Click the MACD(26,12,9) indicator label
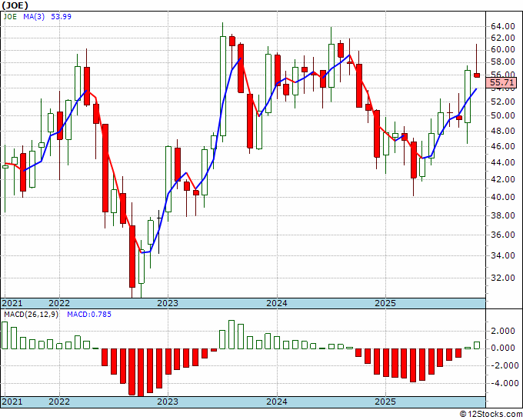The image size is (523, 420). click(x=31, y=315)
